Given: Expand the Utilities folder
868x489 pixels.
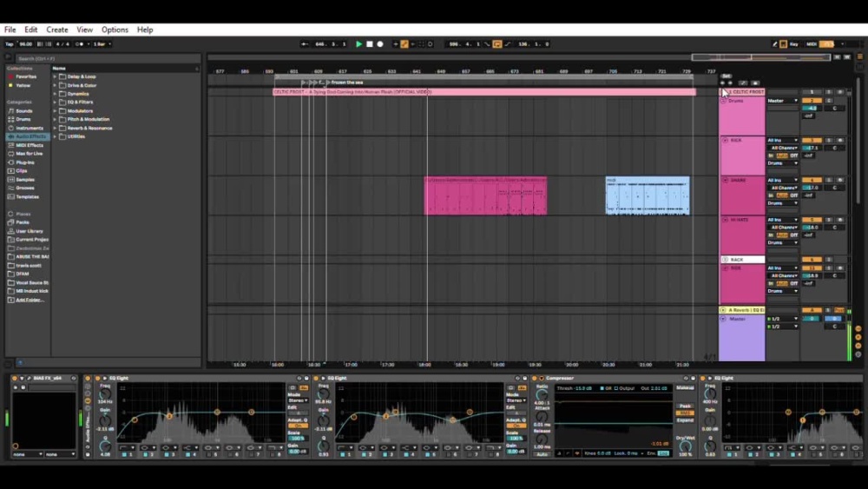Looking at the screenshot, I should [55, 136].
